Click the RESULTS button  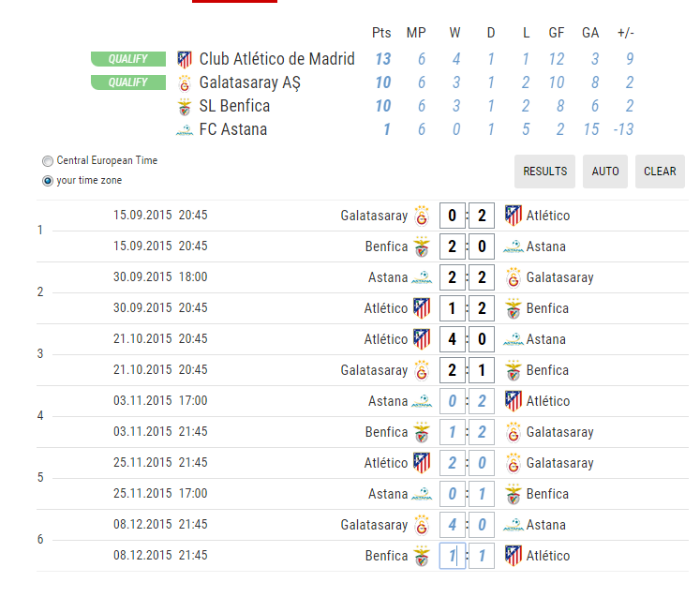[544, 172]
